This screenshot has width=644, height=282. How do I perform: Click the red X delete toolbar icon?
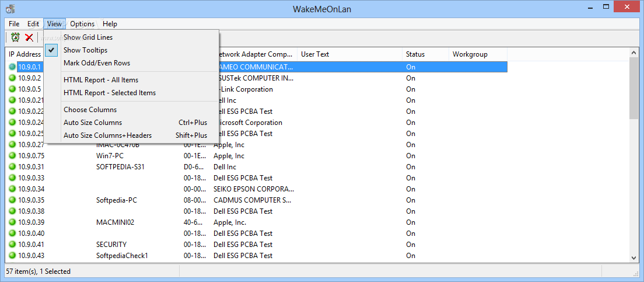coord(29,37)
